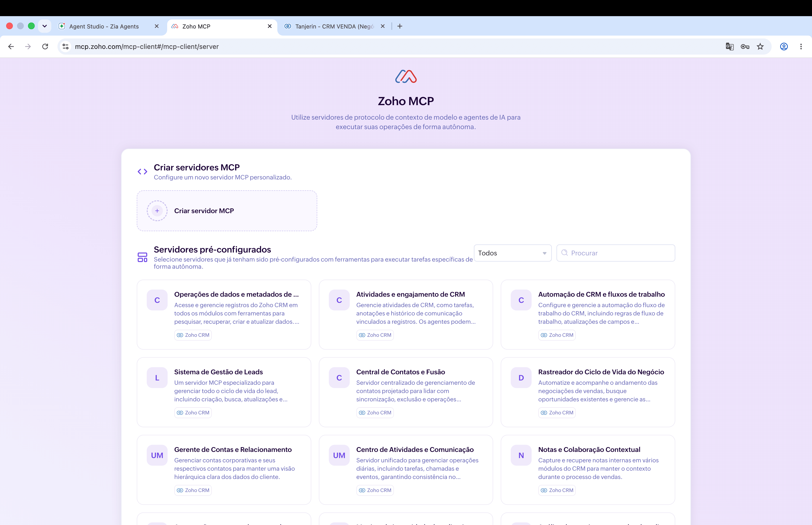Viewport: 812px width, 525px height.
Task: Click Zoho CRM tag on Atividades e engajamento card
Action: click(375, 335)
